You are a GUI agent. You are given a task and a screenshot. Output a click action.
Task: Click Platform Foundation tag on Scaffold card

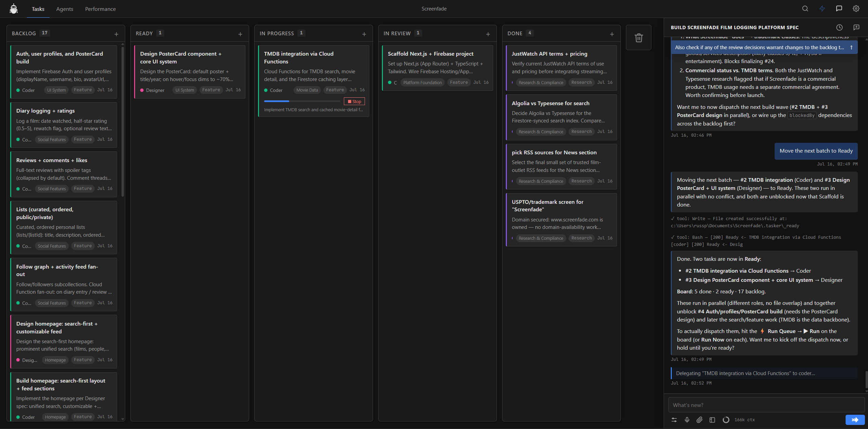pos(422,82)
